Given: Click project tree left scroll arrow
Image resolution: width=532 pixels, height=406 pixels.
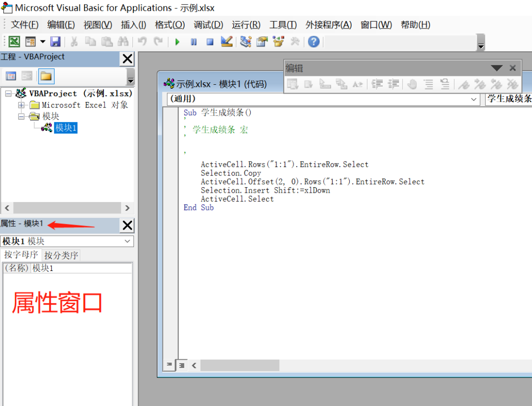Looking at the screenshot, I should (x=7, y=208).
